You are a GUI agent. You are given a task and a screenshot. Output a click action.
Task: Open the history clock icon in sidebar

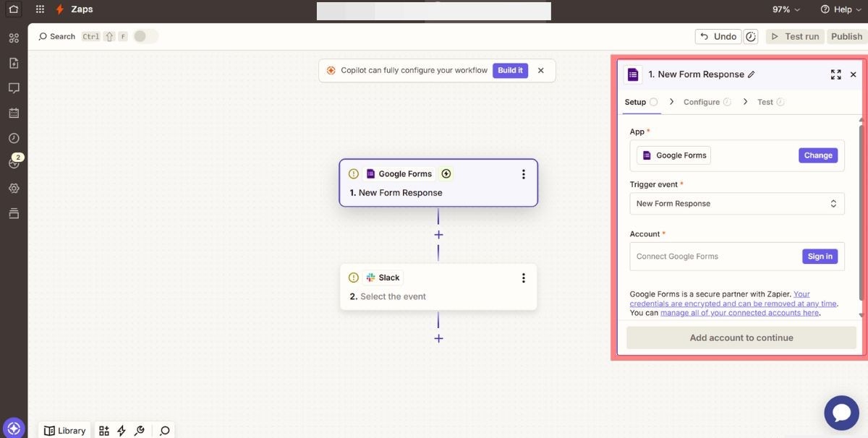(x=13, y=138)
